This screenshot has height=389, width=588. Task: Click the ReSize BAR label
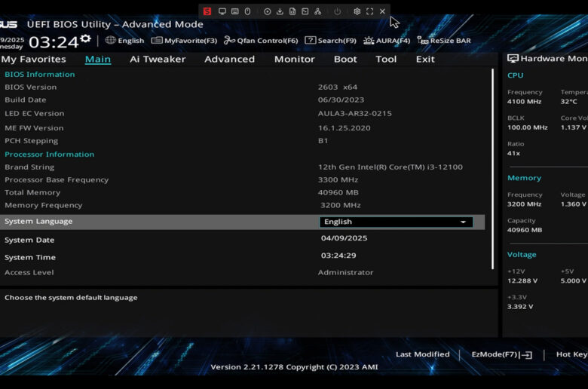tap(450, 41)
